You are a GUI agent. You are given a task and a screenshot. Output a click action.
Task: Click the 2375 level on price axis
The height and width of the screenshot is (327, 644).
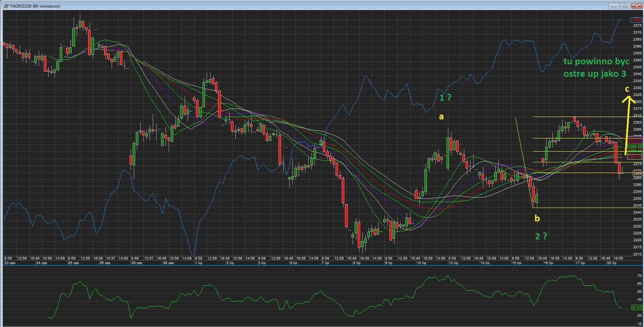pyautogui.click(x=637, y=26)
